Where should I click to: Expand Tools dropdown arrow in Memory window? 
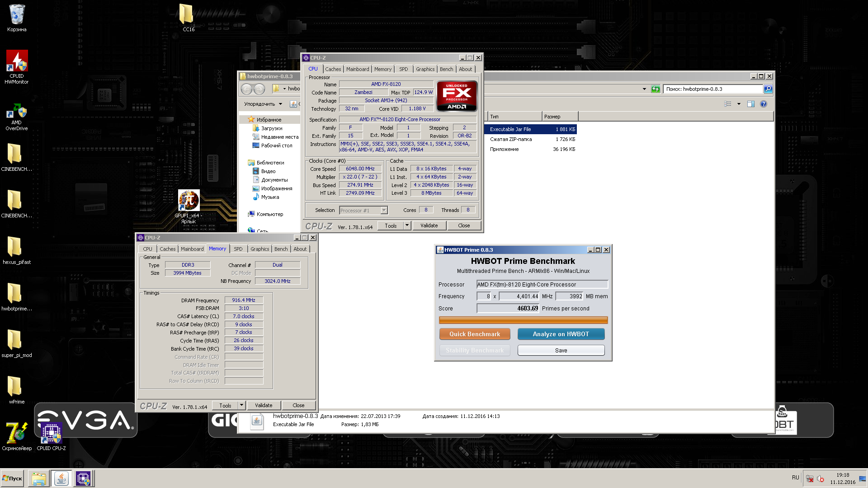(241, 405)
